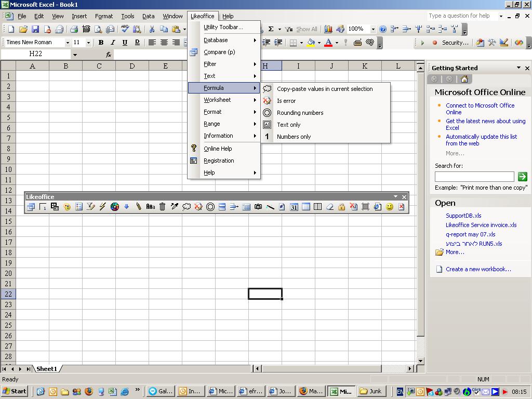Click the clock 08:15 in tray
The height and width of the screenshot is (399, 532).
(x=519, y=392)
